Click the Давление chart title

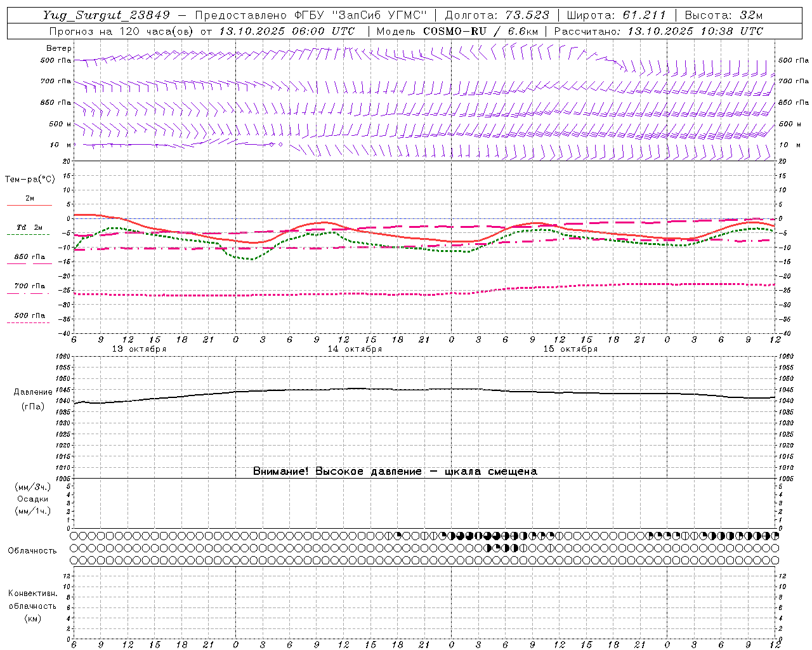pos(33,392)
